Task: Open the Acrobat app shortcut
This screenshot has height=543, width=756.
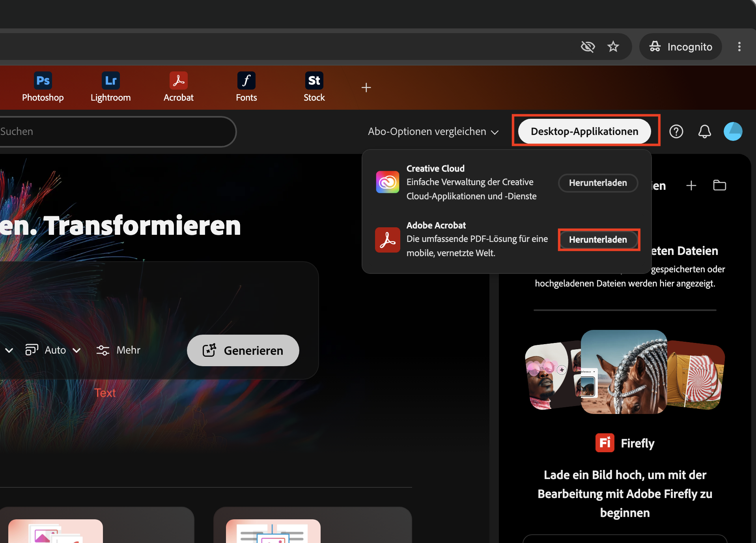Action: [179, 87]
